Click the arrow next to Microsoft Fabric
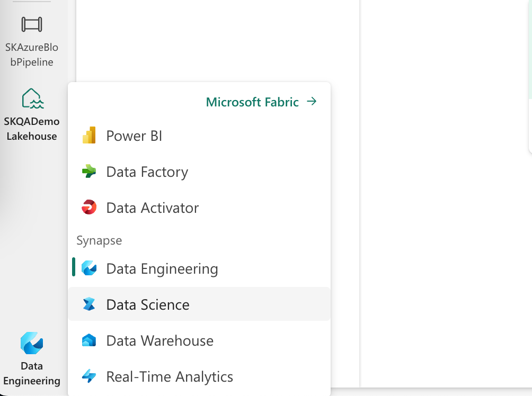 pos(313,102)
